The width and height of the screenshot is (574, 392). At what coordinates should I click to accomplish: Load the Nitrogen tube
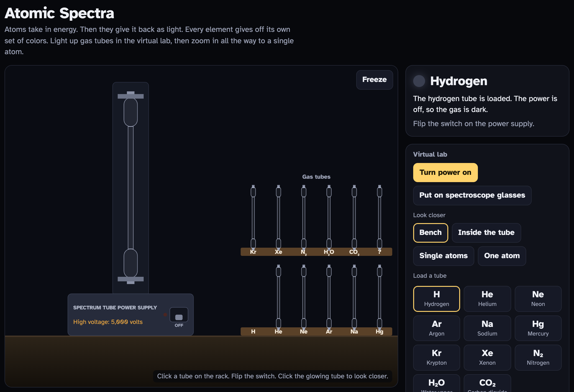tap(538, 357)
